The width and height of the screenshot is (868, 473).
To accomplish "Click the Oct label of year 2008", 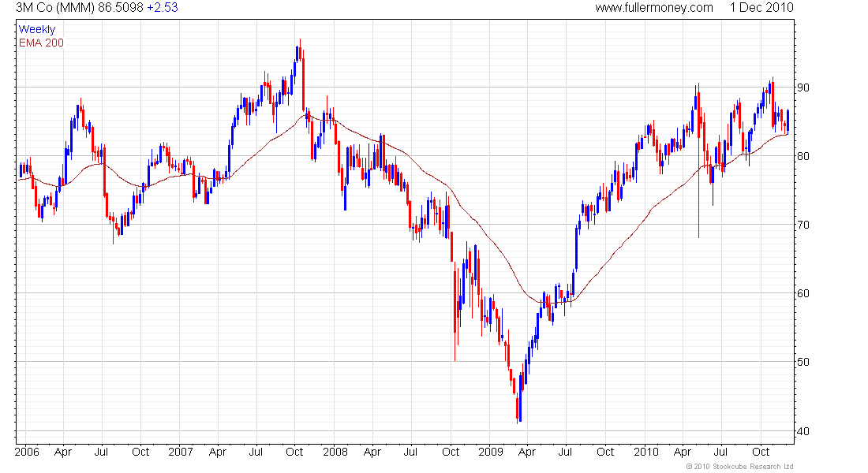I will 451,452.
